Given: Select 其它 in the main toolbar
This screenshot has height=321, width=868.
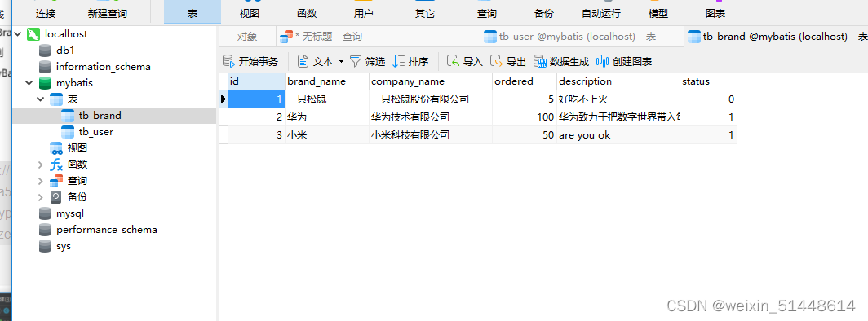Looking at the screenshot, I should (424, 13).
